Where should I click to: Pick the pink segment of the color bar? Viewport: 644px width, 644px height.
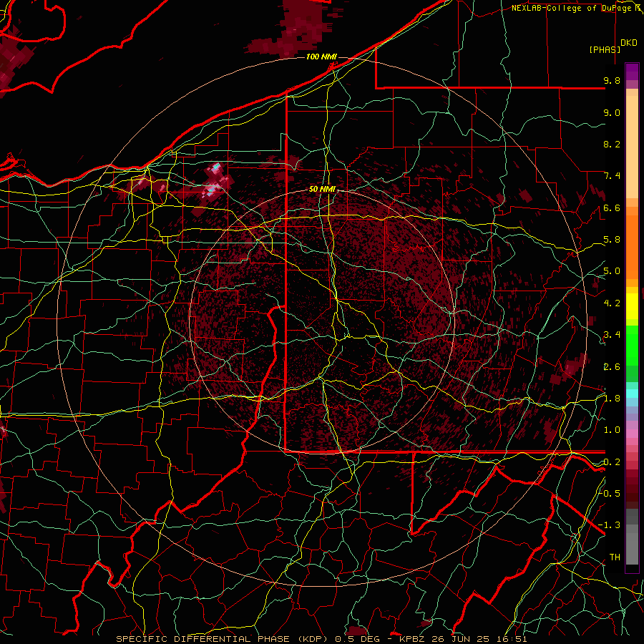632,434
